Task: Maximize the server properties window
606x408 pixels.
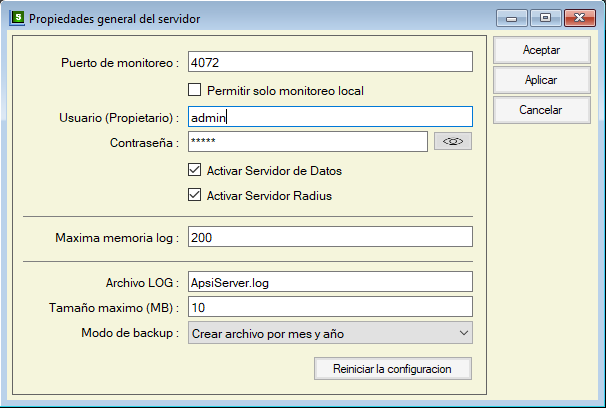Action: tap(544, 17)
